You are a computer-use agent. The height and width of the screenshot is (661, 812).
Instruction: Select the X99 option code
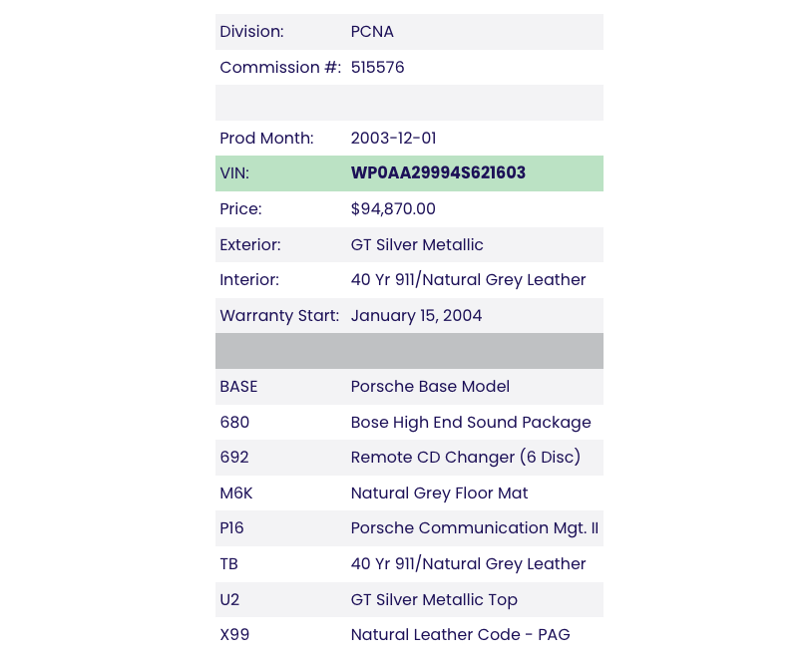click(234, 635)
